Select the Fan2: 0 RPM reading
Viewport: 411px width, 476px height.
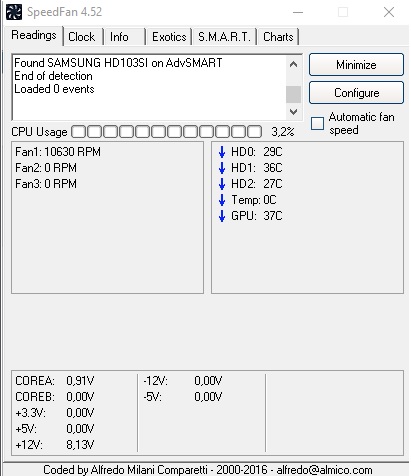pos(46,168)
